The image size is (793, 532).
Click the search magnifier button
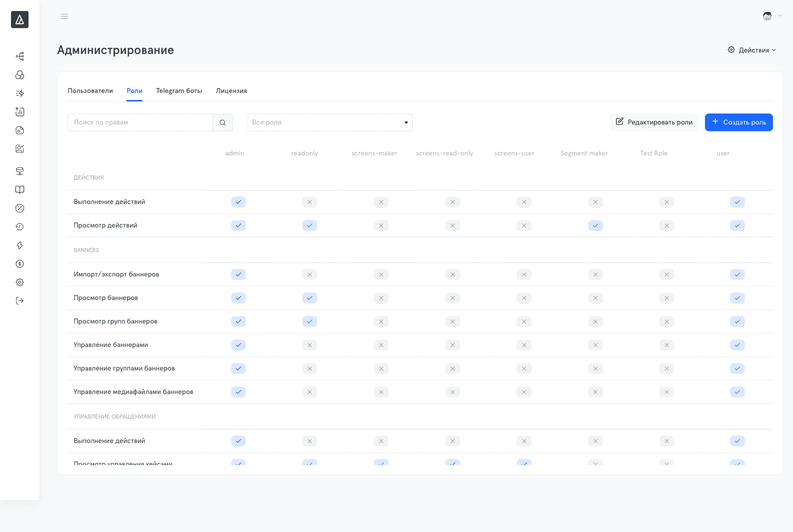click(223, 122)
